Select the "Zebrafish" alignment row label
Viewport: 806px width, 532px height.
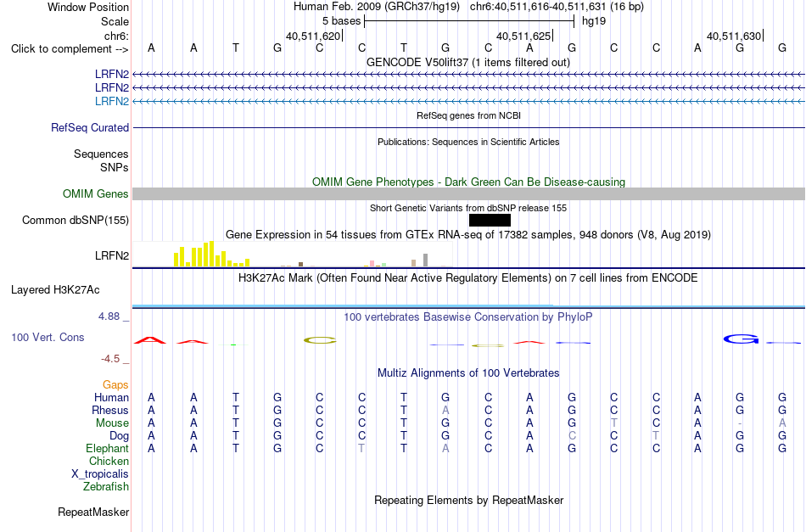pos(106,486)
